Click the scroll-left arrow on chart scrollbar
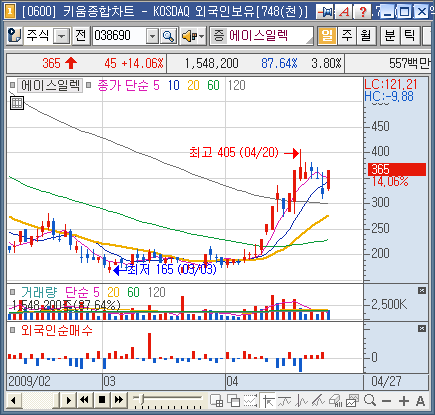 [14, 400]
